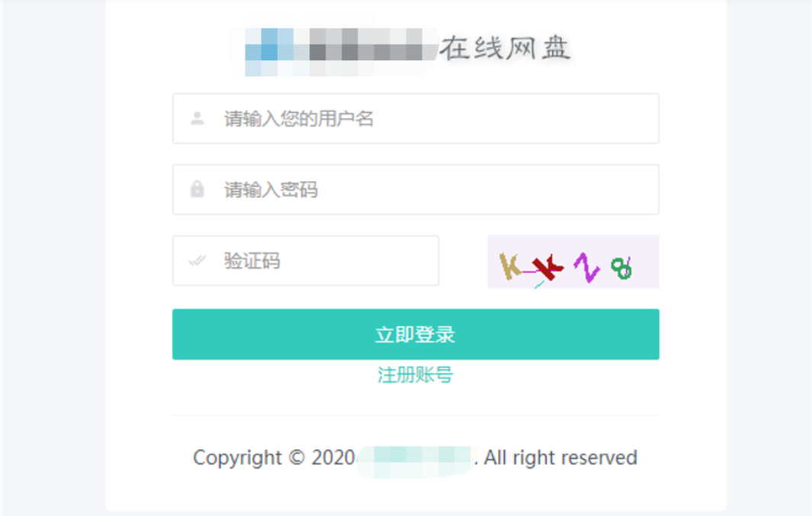The width and height of the screenshot is (812, 516).
Task: Click the double-checkmark icon beside 验证码
Action: click(197, 261)
